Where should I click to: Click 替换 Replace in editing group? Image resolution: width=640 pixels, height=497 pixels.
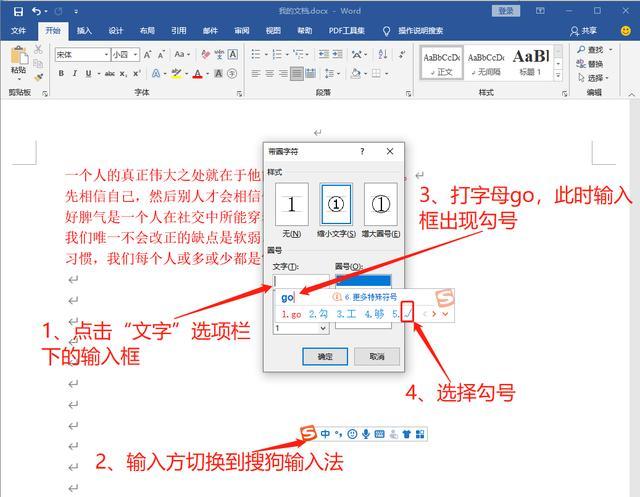590,64
